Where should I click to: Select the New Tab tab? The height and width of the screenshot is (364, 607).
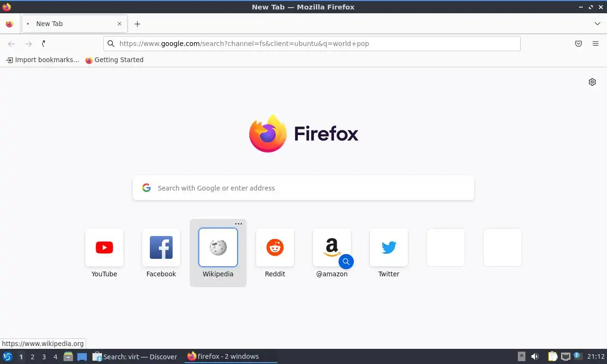[x=74, y=24]
